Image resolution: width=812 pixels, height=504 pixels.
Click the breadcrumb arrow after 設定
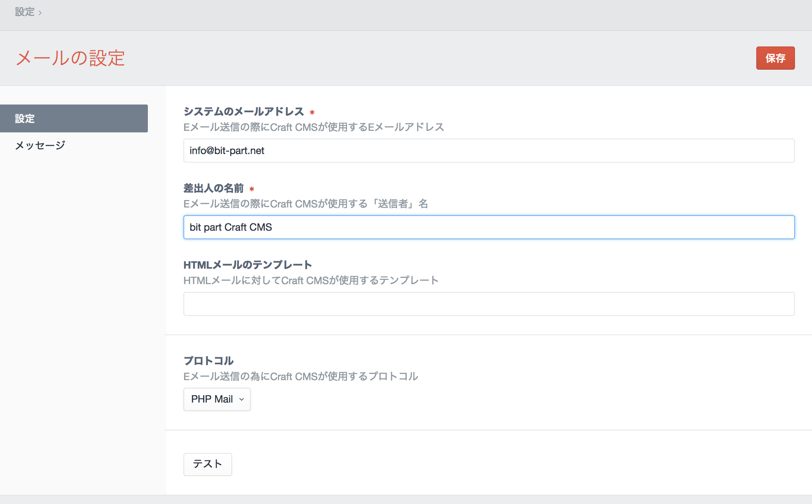[40, 13]
